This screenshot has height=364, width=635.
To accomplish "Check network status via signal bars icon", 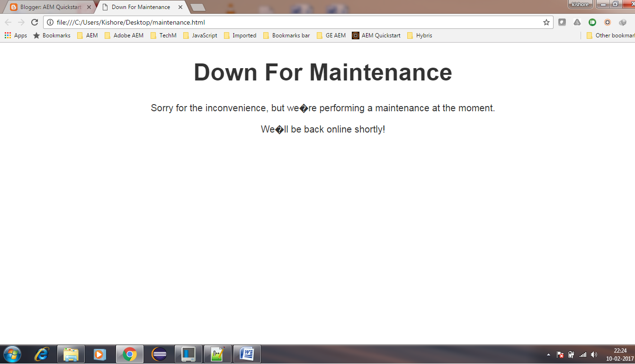I will pyautogui.click(x=582, y=354).
